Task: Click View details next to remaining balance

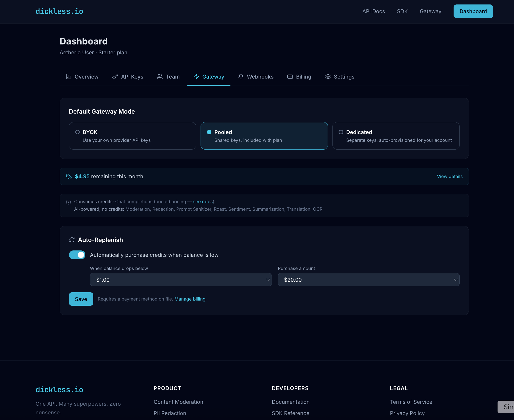Action: click(449, 176)
